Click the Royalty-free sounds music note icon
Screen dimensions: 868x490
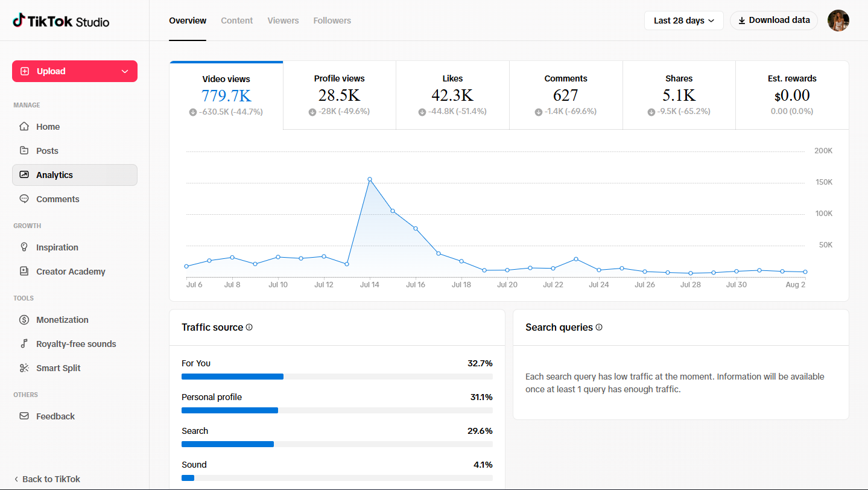tap(24, 344)
